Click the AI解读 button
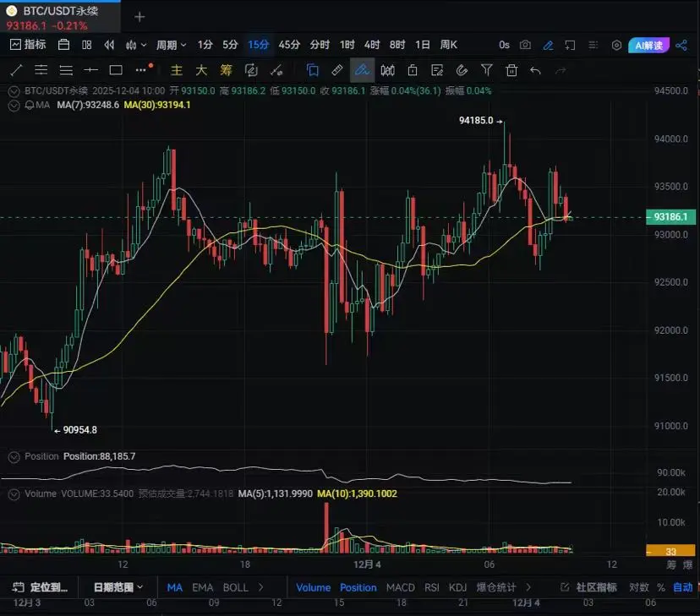 click(648, 45)
